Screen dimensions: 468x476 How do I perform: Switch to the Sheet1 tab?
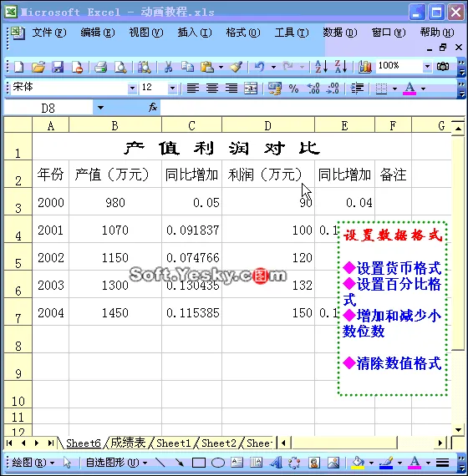174,443
